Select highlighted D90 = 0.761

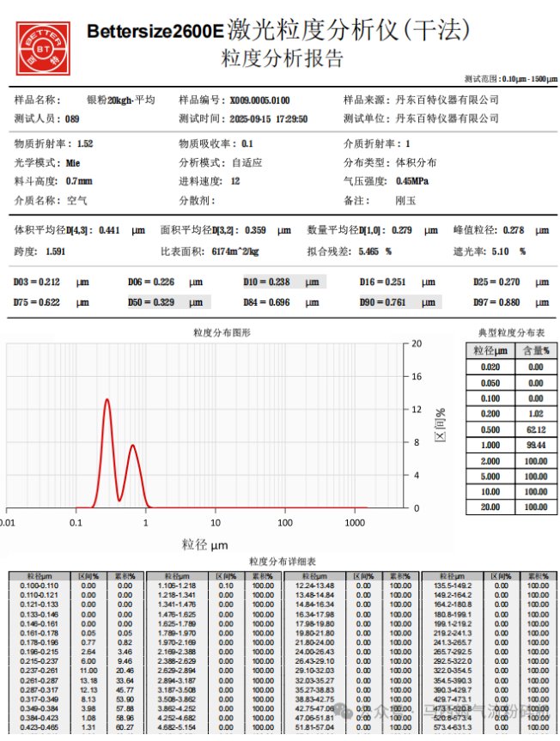coord(400,302)
